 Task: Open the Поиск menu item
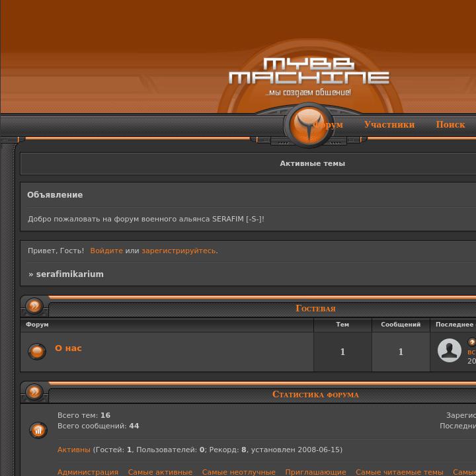tap(450, 124)
